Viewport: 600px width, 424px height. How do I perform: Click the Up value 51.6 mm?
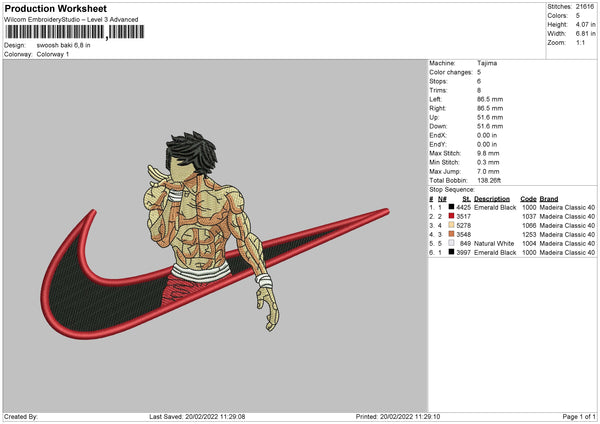[x=490, y=117]
